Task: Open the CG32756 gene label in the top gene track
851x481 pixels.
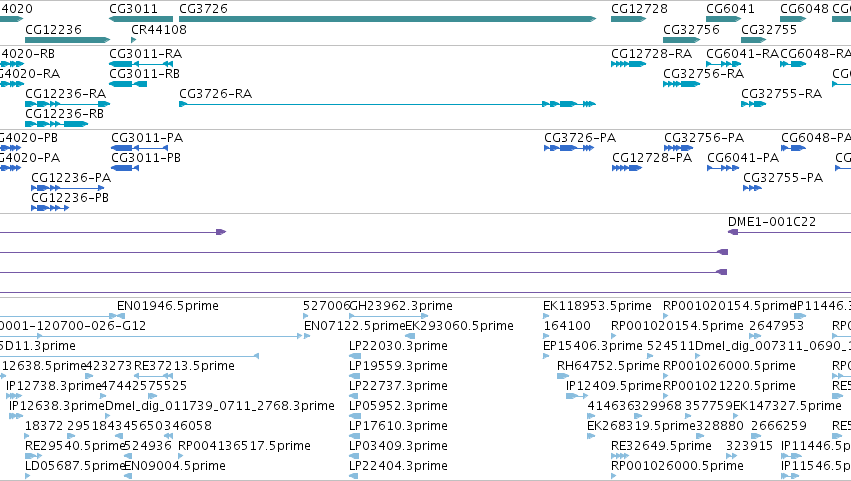Action: click(691, 29)
